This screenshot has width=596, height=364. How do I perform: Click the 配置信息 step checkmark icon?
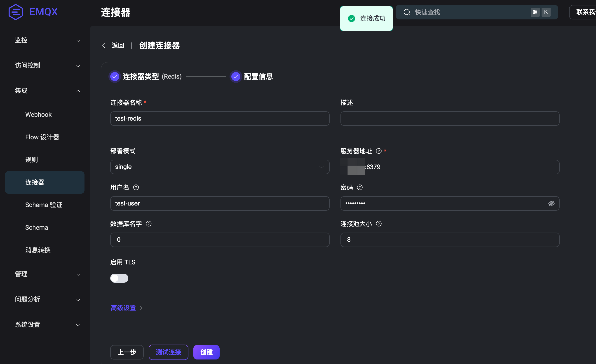[x=236, y=77]
